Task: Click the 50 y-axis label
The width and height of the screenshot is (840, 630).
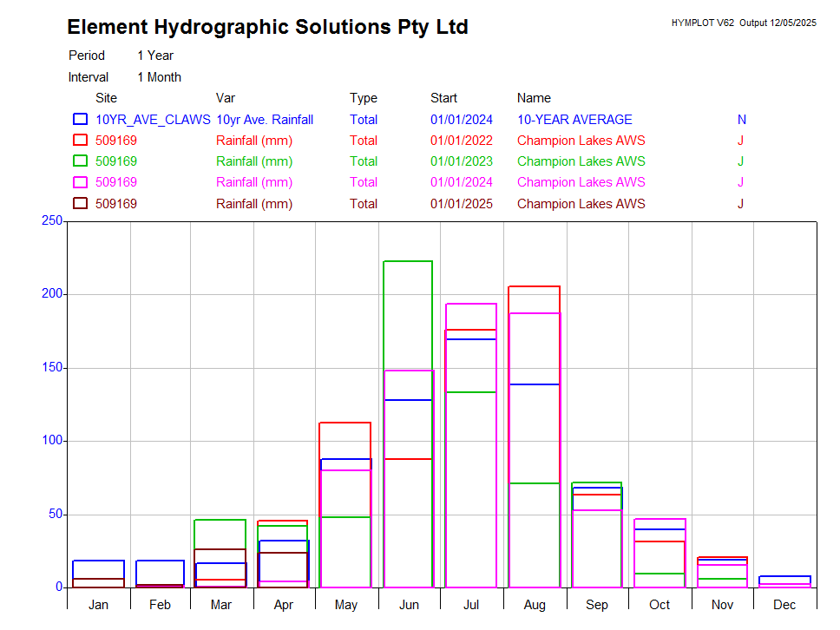Action: [56, 515]
